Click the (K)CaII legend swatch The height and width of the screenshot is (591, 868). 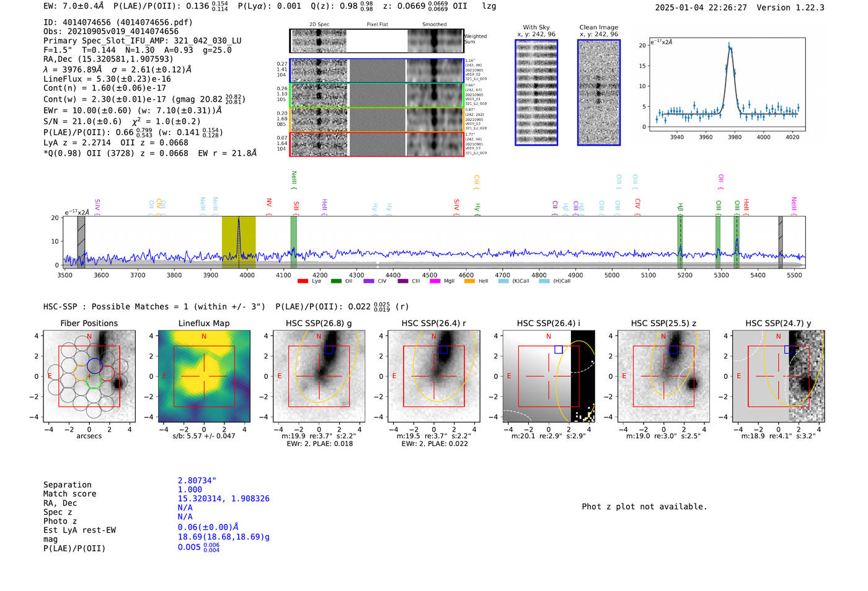coord(503,281)
